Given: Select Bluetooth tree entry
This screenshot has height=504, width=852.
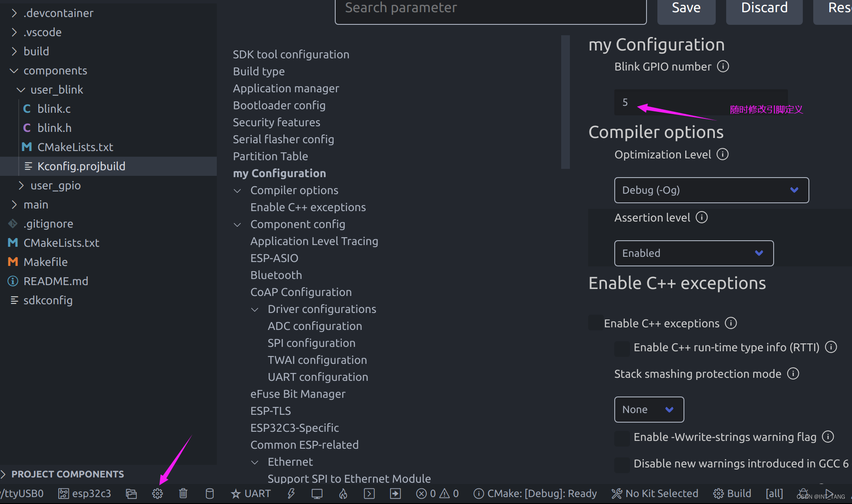Looking at the screenshot, I should click(x=276, y=275).
